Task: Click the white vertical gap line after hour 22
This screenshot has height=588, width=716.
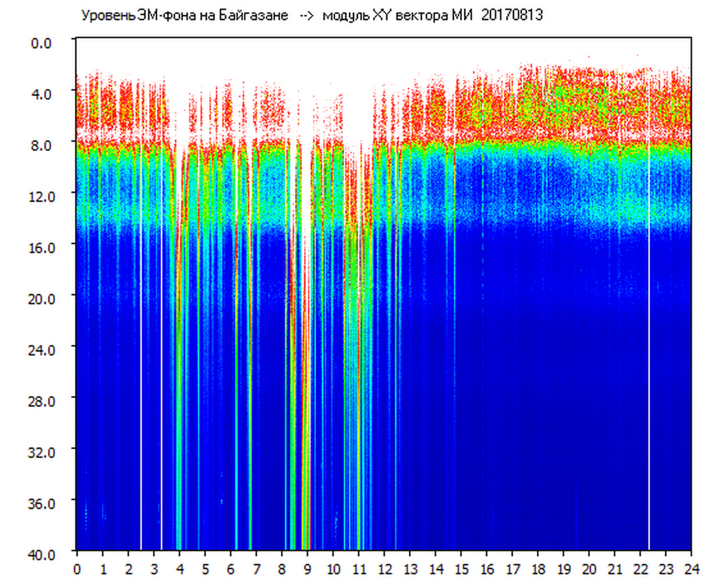Action: [x=649, y=327]
